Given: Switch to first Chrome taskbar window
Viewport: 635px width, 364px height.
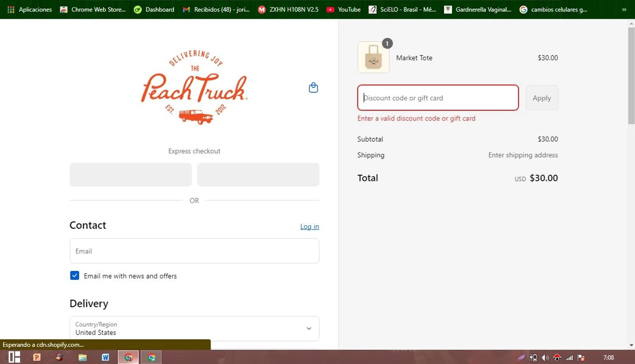Looking at the screenshot, I should (128, 357).
